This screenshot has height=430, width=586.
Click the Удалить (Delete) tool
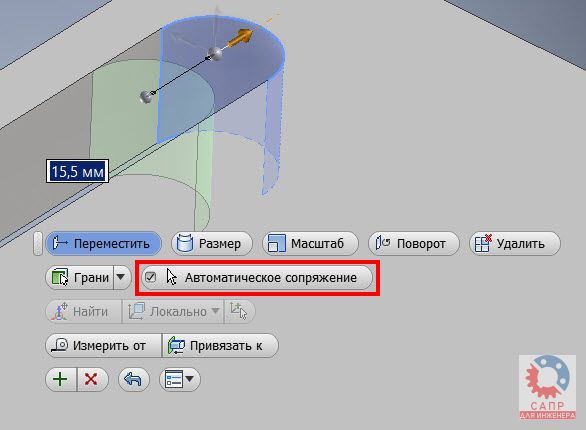(x=515, y=244)
